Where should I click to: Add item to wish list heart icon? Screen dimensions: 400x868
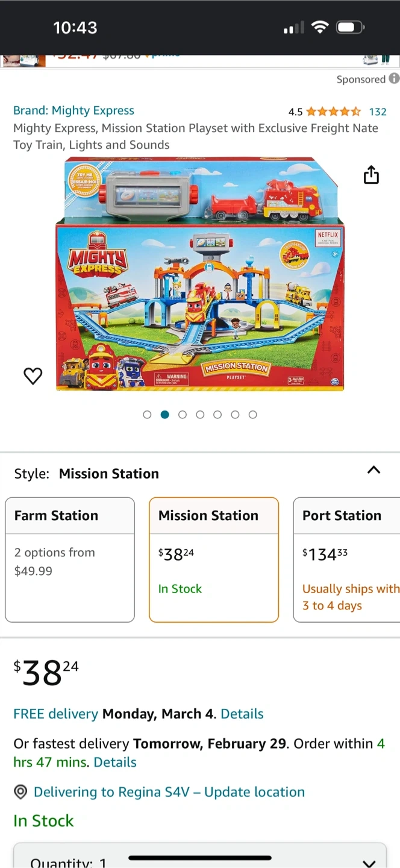point(33,376)
